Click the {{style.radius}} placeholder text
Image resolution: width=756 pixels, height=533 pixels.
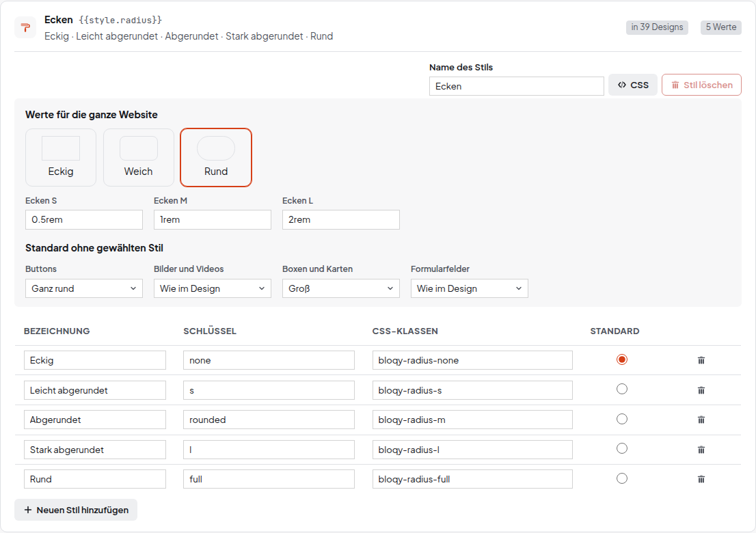pyautogui.click(x=120, y=20)
